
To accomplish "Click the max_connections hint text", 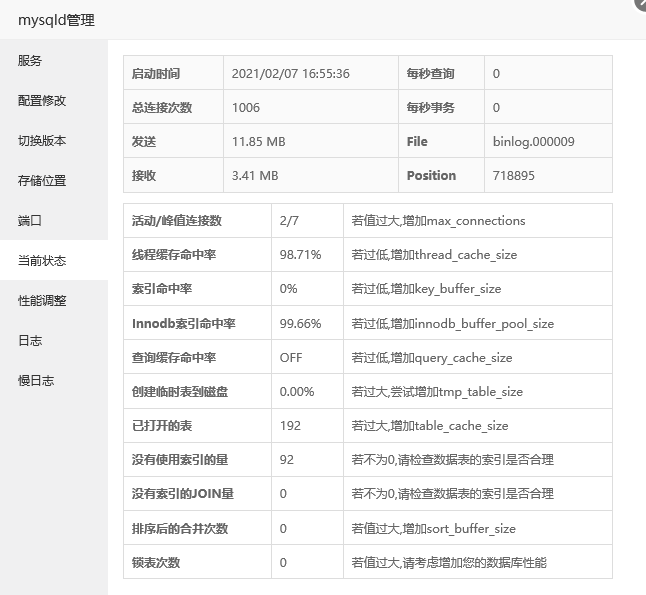I will point(438,221).
